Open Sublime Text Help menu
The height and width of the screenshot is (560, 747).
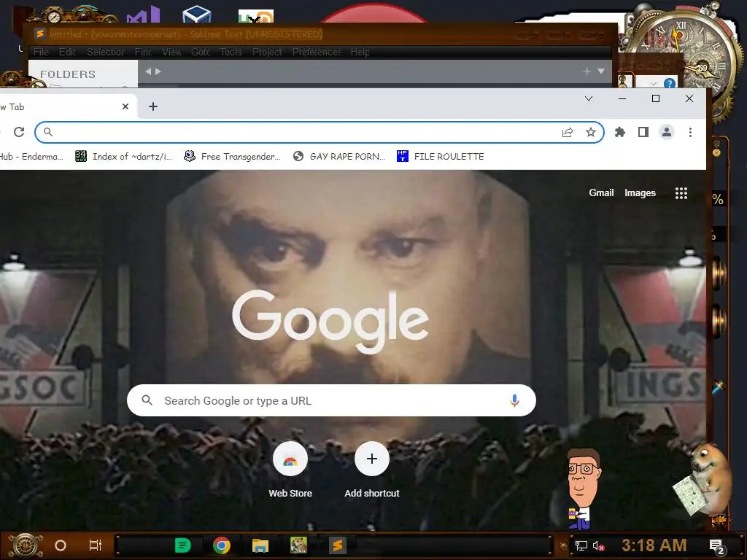coord(360,52)
